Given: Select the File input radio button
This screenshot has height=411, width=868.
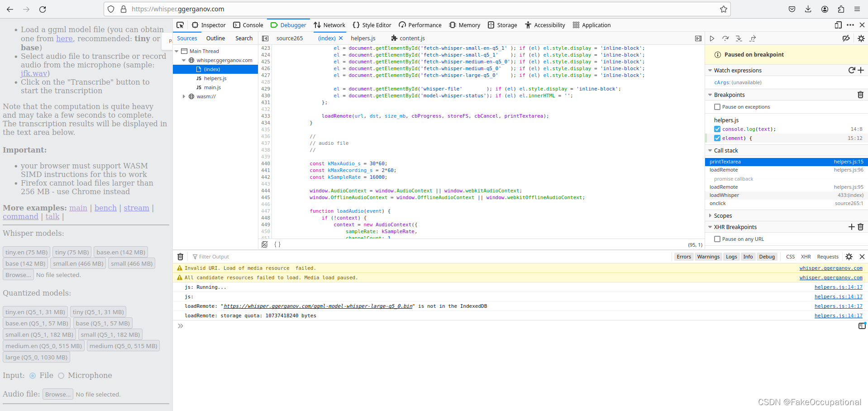Looking at the screenshot, I should pyautogui.click(x=33, y=376).
